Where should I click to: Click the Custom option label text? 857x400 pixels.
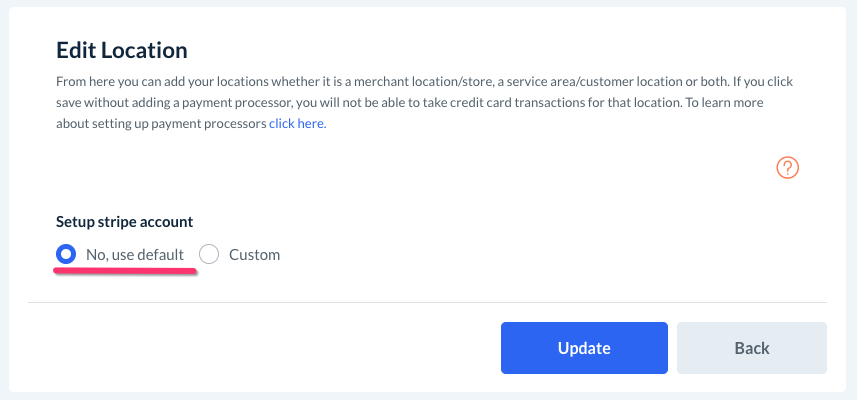point(254,255)
